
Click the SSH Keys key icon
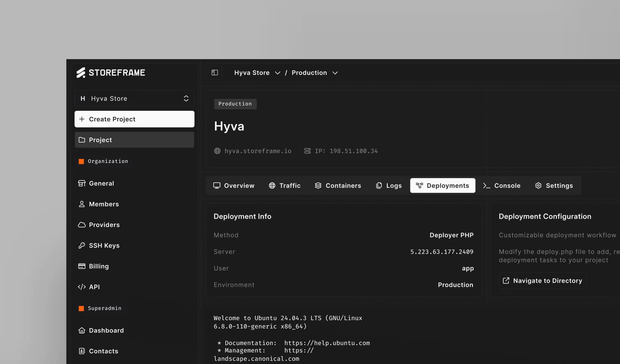coord(82,245)
